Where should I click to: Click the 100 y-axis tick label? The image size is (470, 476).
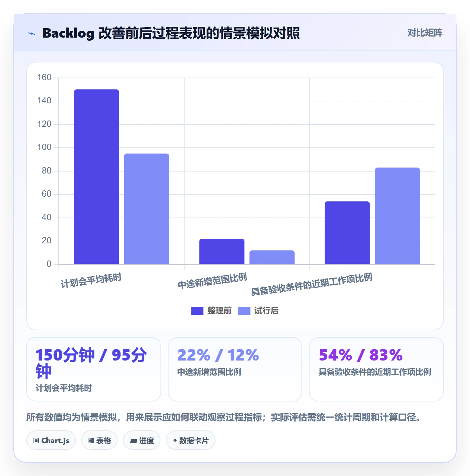44,147
